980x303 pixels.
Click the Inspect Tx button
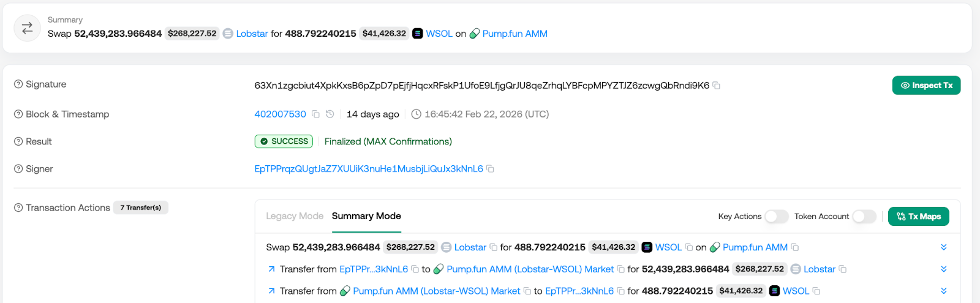tap(926, 86)
